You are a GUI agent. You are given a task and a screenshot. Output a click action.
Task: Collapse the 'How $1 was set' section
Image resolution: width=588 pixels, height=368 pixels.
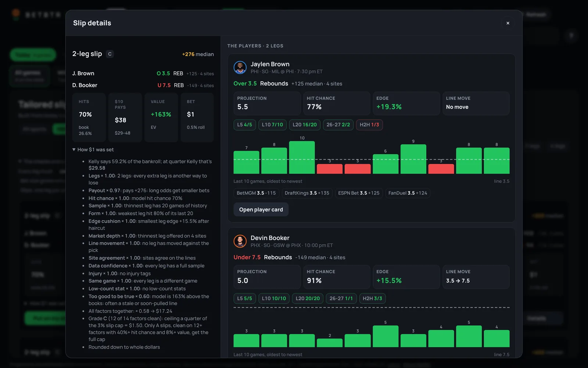93,150
